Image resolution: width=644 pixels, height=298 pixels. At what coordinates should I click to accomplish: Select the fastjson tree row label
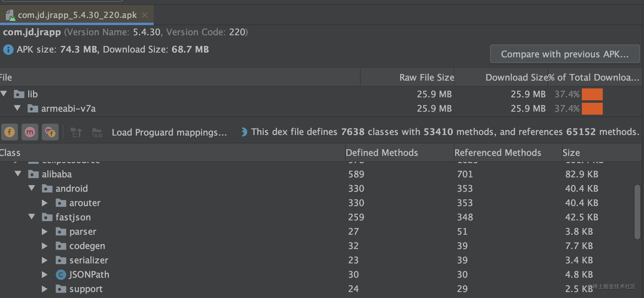[x=73, y=217]
